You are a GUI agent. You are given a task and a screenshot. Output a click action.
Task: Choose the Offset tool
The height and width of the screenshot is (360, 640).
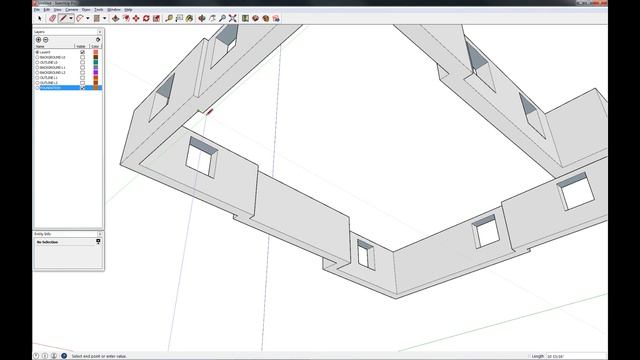pyautogui.click(x=126, y=18)
